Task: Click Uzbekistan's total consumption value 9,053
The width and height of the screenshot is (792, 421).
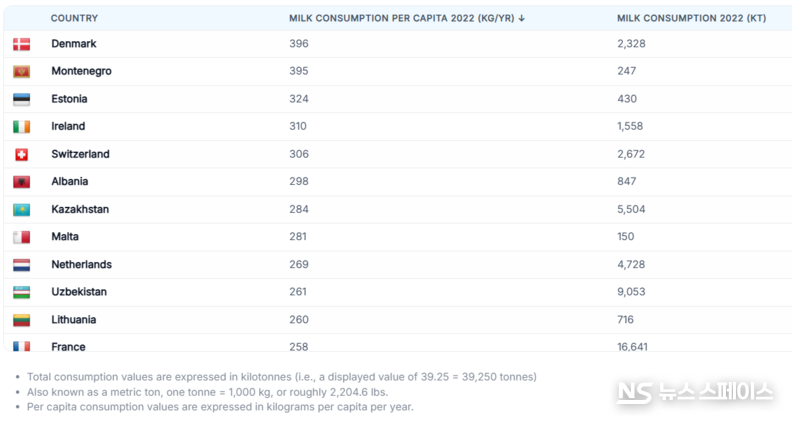Action: [631, 292]
